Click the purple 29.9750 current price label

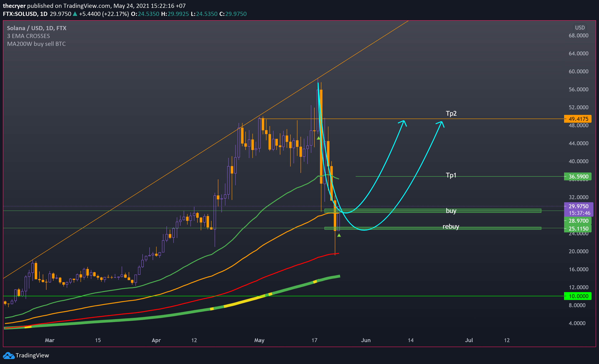pos(579,206)
